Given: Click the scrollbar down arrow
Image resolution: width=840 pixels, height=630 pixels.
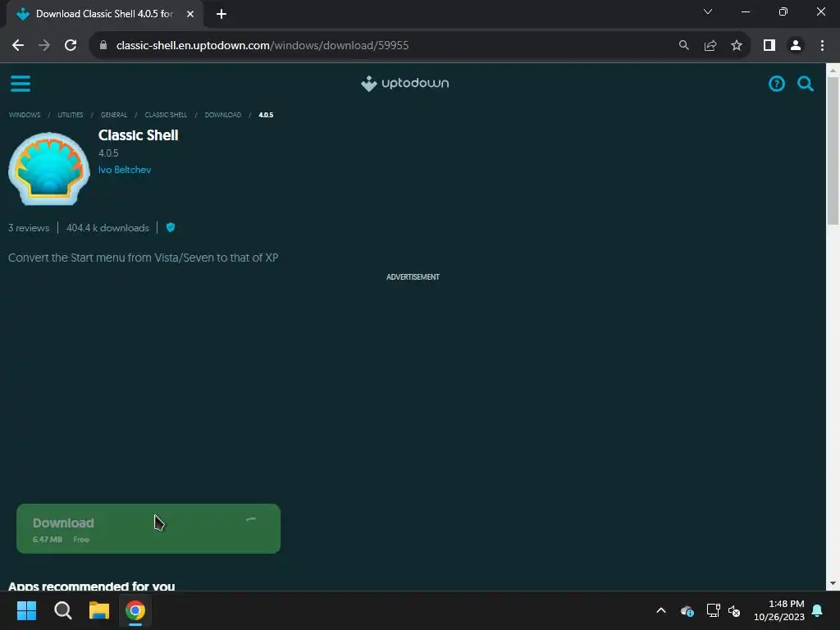Looking at the screenshot, I should pyautogui.click(x=833, y=583).
